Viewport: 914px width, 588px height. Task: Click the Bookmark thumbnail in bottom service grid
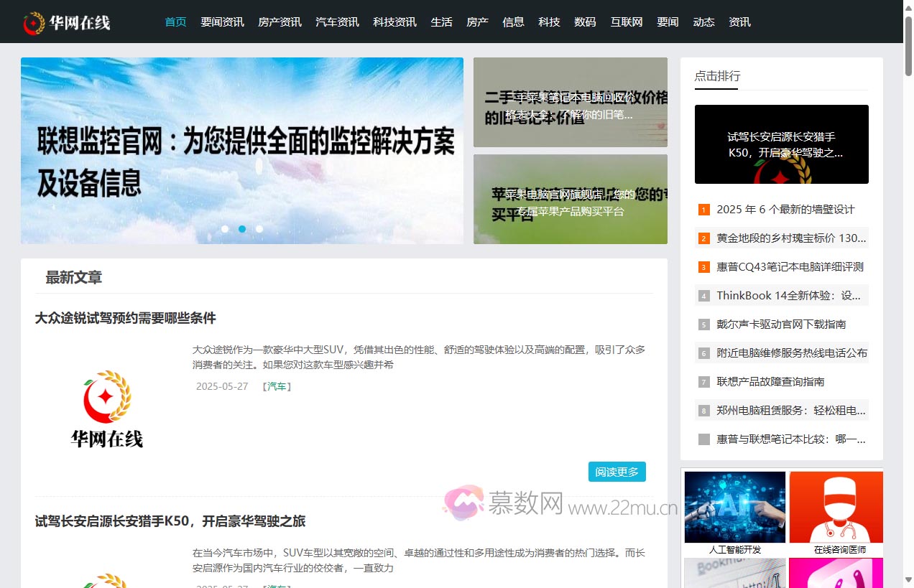click(734, 573)
